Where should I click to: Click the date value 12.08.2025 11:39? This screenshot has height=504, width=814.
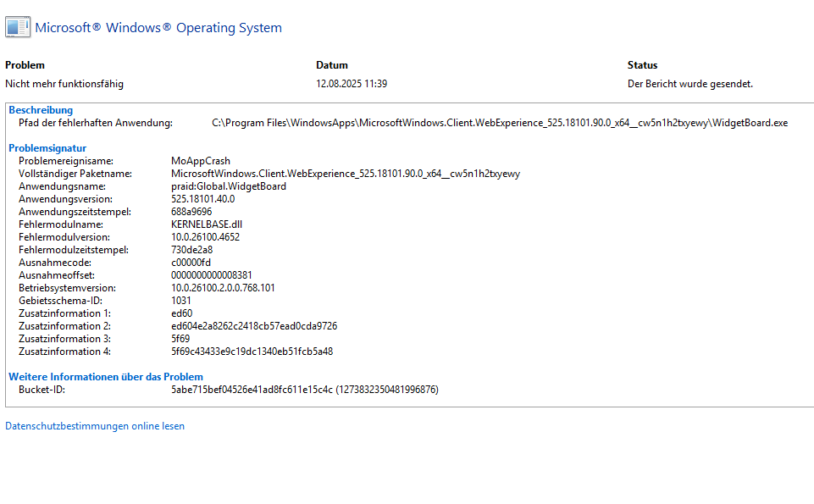(352, 84)
